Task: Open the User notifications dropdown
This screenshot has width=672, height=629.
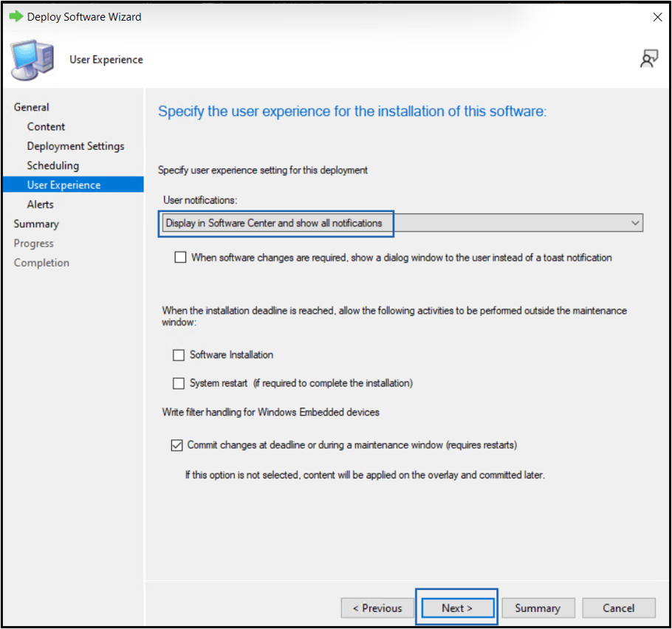Action: 402,223
